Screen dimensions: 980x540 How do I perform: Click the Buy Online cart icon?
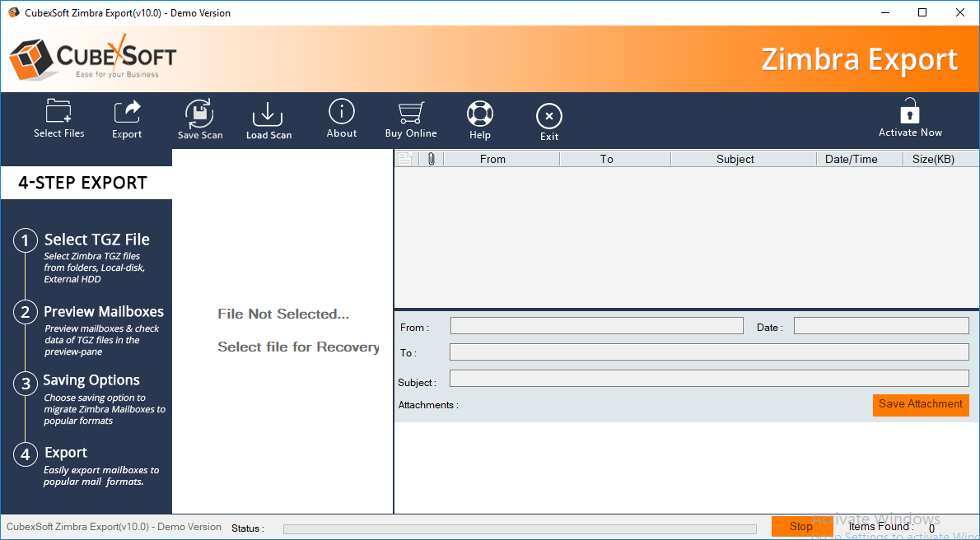[410, 113]
